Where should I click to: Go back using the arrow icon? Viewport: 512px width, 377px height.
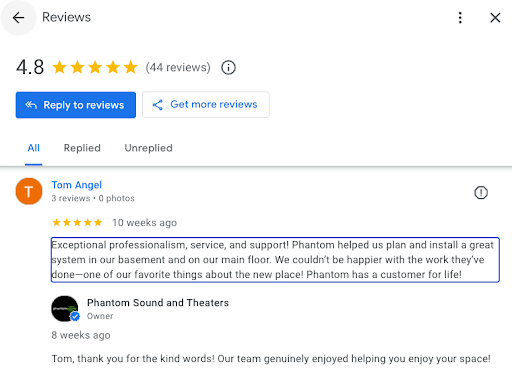pyautogui.click(x=18, y=18)
